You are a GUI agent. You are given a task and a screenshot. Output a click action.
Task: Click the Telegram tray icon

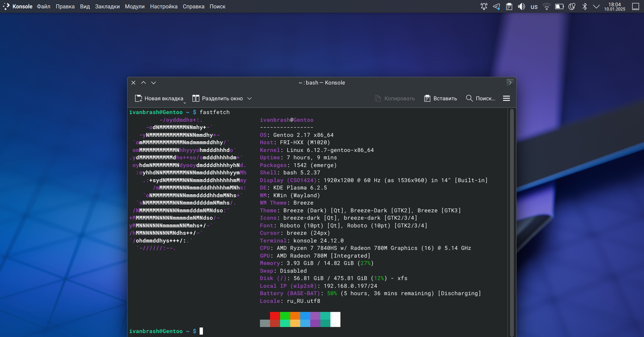pos(496,6)
